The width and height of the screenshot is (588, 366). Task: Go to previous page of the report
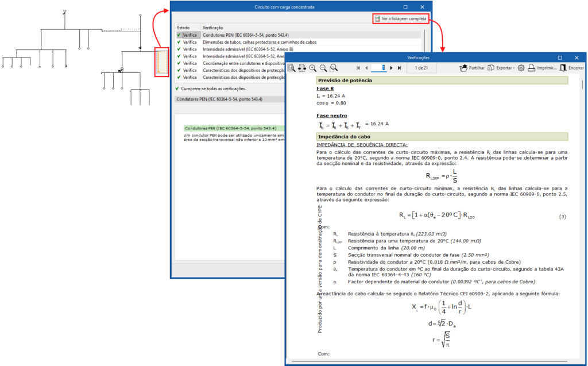pos(366,68)
